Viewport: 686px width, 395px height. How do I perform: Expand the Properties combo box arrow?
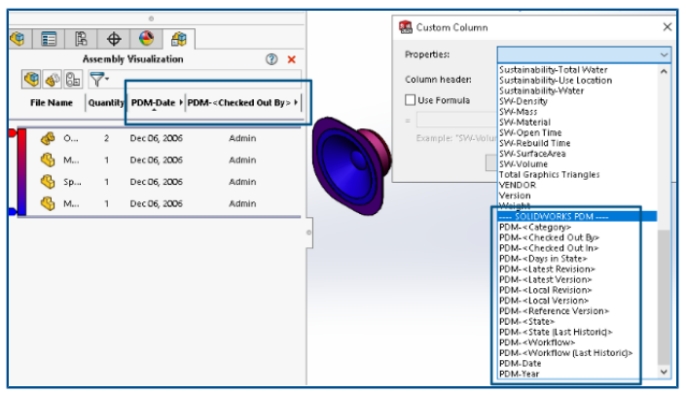664,55
